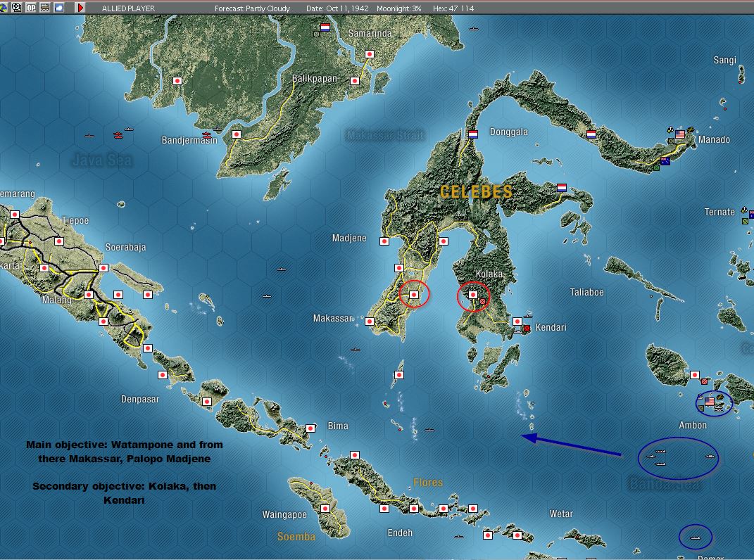
Task: Select the Japanese flag base at Waingapoe
Action: (x=325, y=508)
